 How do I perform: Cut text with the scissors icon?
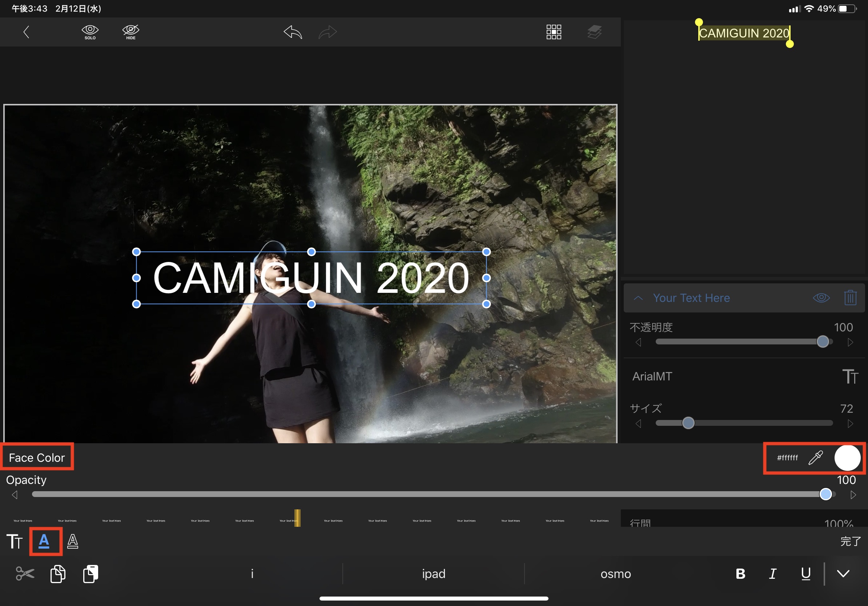click(25, 574)
